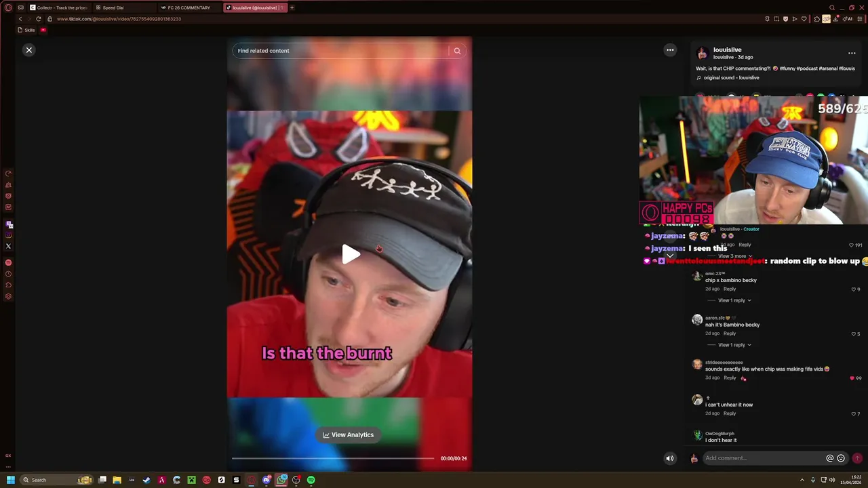Reply to strideeeeee's fifa vids comment
This screenshot has width=868, height=488.
[730, 378]
